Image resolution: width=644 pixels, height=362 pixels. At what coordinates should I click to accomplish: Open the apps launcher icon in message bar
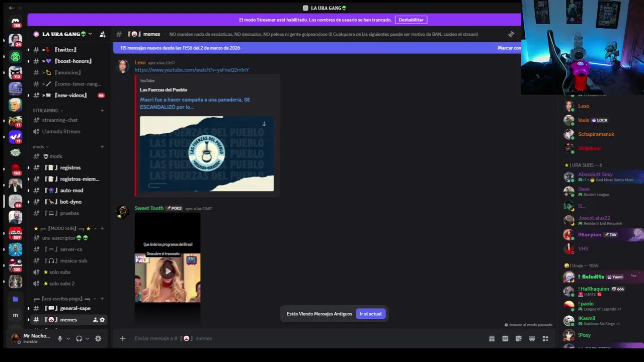pos(545,338)
